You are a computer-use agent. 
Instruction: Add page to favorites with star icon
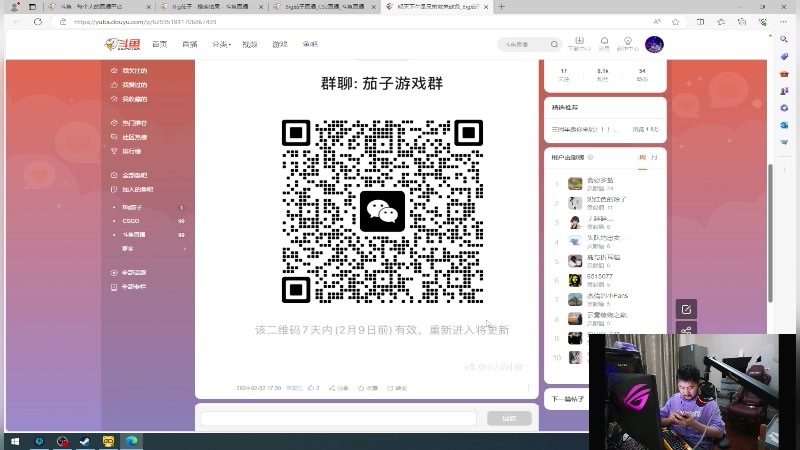click(x=676, y=22)
